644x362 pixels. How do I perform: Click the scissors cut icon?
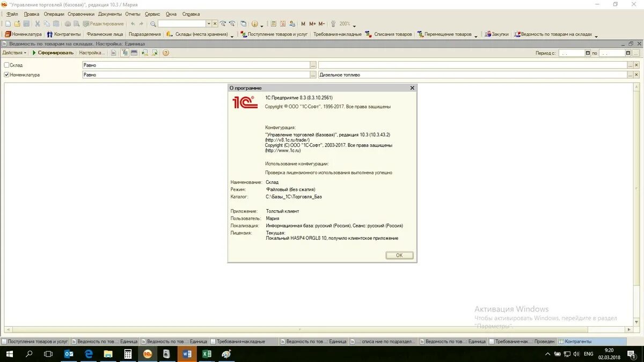tap(38, 24)
